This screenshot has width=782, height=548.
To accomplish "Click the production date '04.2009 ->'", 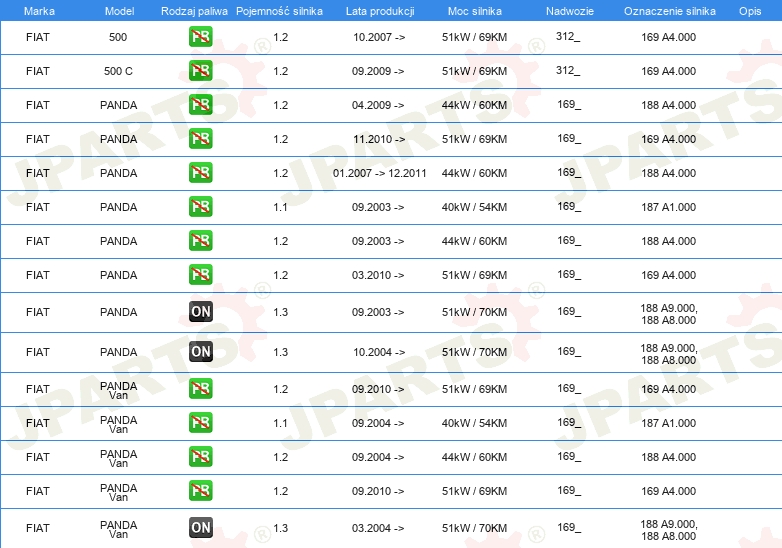I will coord(378,105).
